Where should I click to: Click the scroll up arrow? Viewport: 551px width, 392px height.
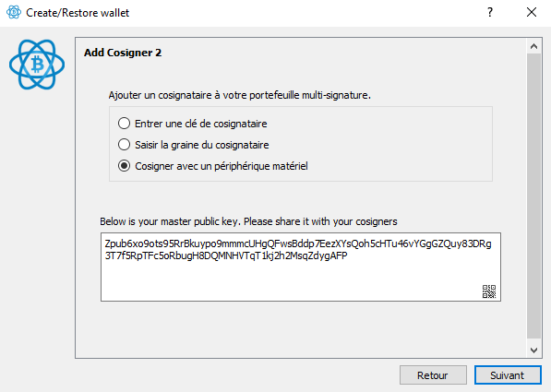coord(533,46)
